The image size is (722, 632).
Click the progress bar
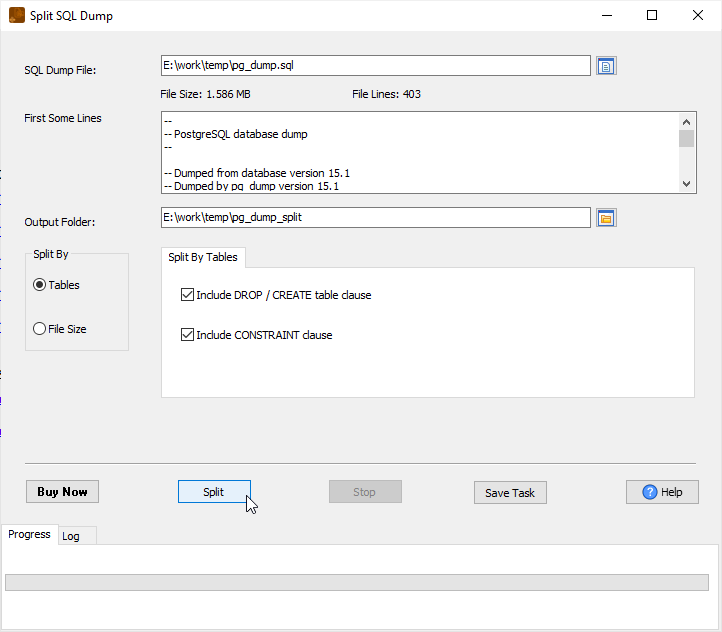pyautogui.click(x=357, y=582)
